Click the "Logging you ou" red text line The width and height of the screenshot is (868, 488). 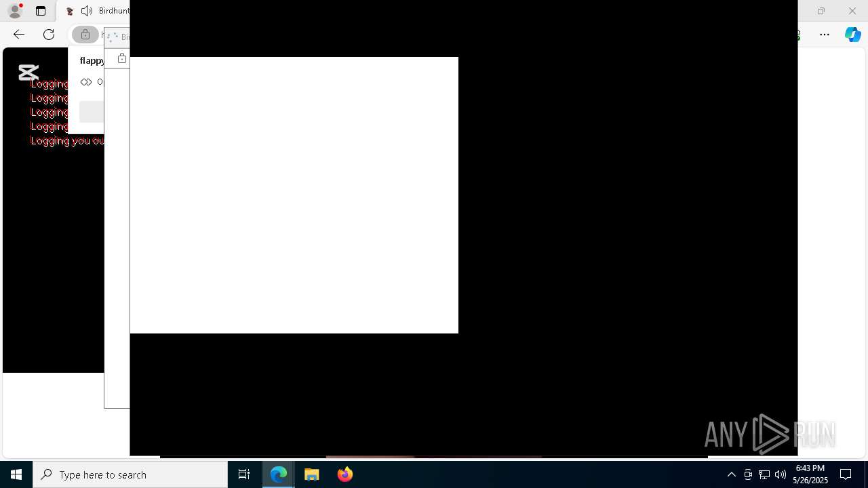(67, 141)
